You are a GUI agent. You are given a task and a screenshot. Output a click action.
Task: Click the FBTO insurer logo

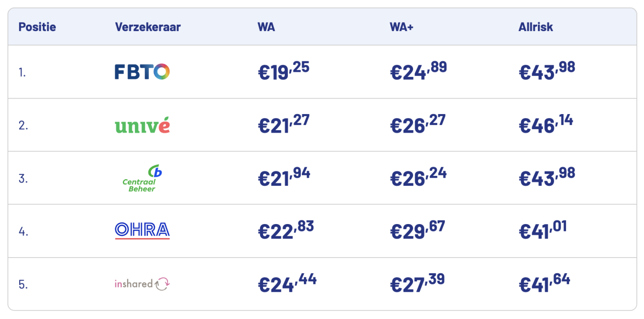(x=142, y=72)
